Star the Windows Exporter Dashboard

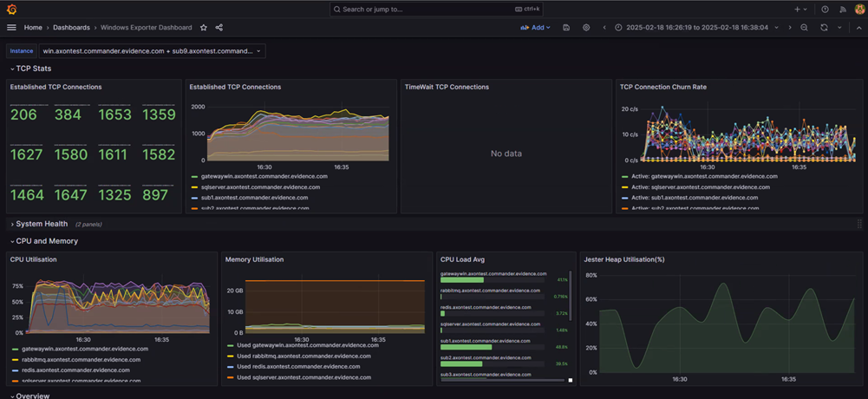(x=204, y=27)
